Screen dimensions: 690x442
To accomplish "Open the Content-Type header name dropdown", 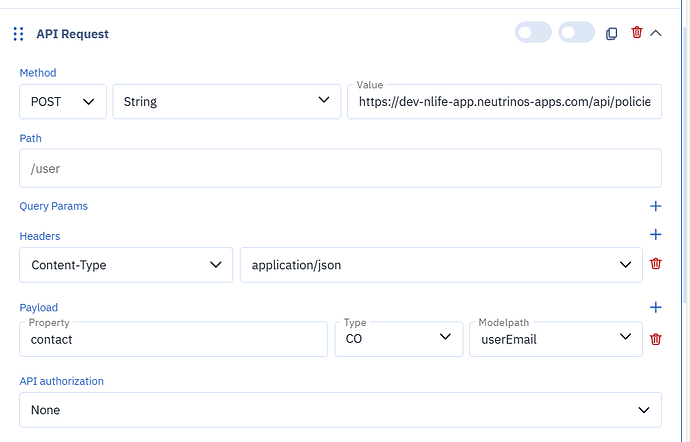I will pyautogui.click(x=126, y=265).
